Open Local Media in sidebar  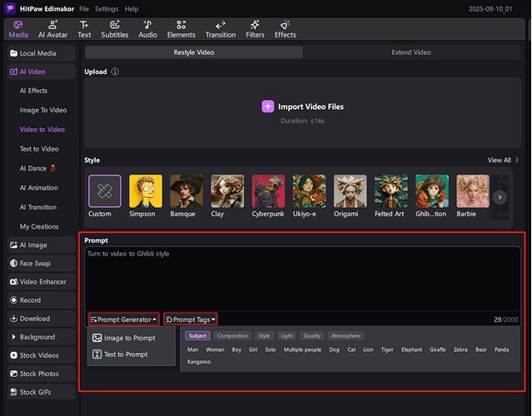[x=42, y=53]
